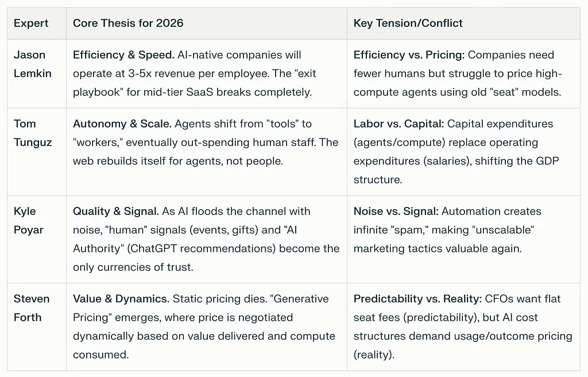
Task: Select the Kyle Poyar name cell
Action: click(x=29, y=221)
